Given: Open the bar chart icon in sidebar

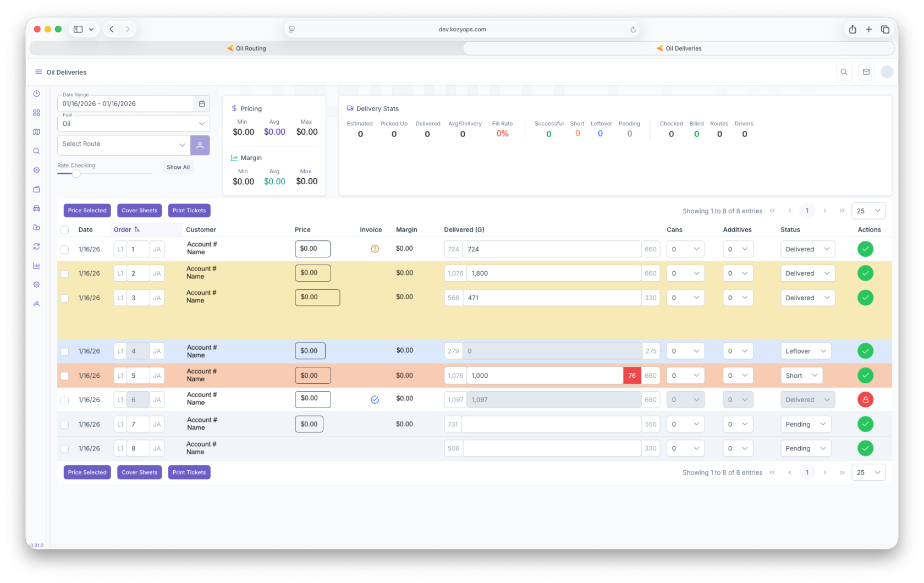Looking at the screenshot, I should click(37, 266).
